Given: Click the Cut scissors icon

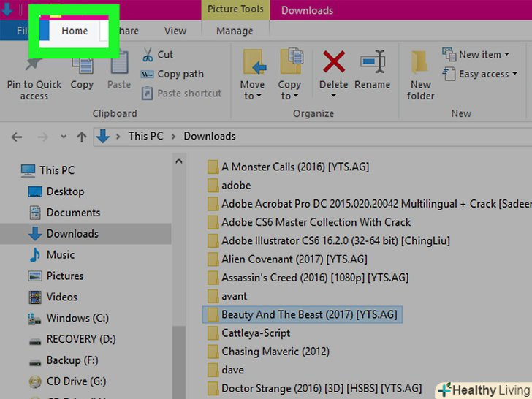Looking at the screenshot, I should click(148, 54).
